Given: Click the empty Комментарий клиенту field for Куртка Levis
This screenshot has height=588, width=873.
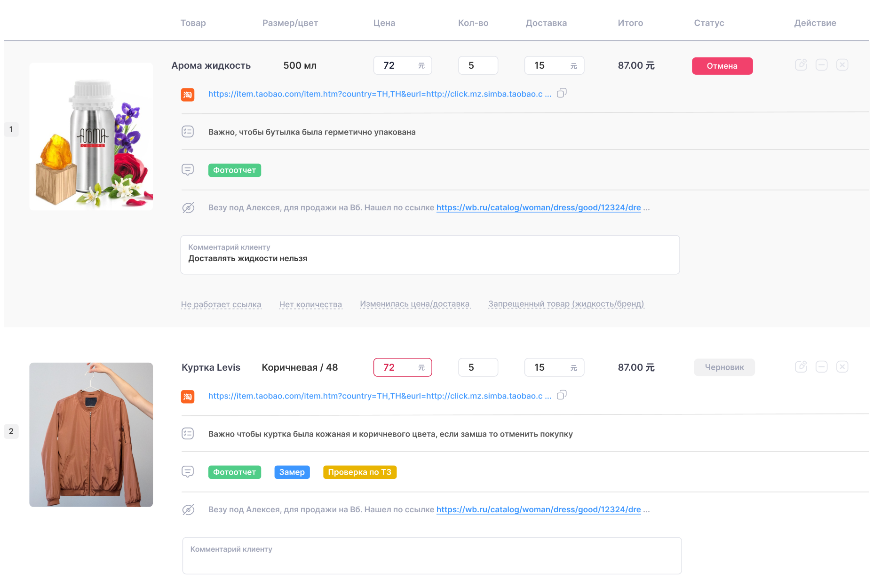Looking at the screenshot, I should tap(432, 560).
